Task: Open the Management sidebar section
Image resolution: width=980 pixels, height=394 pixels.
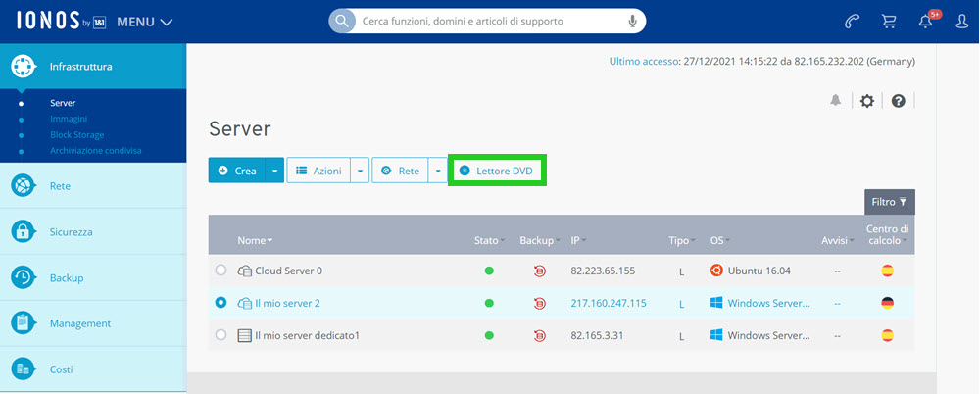Action: click(x=93, y=323)
